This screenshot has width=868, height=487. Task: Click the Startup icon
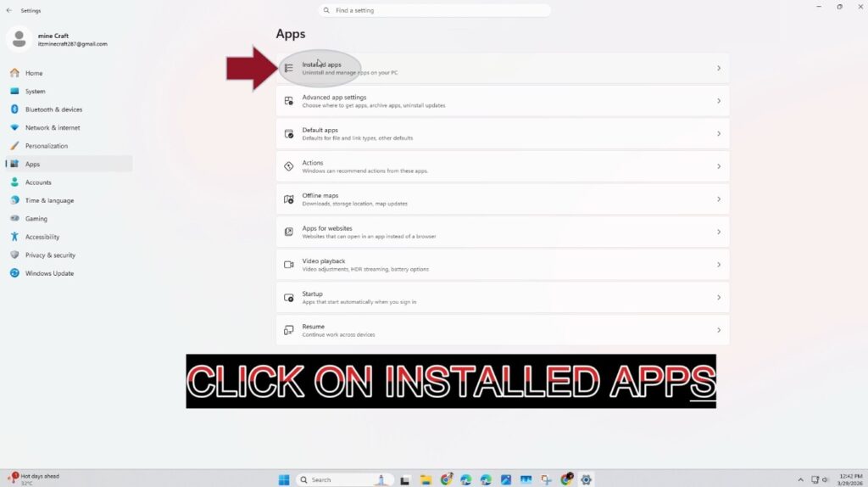pos(289,298)
